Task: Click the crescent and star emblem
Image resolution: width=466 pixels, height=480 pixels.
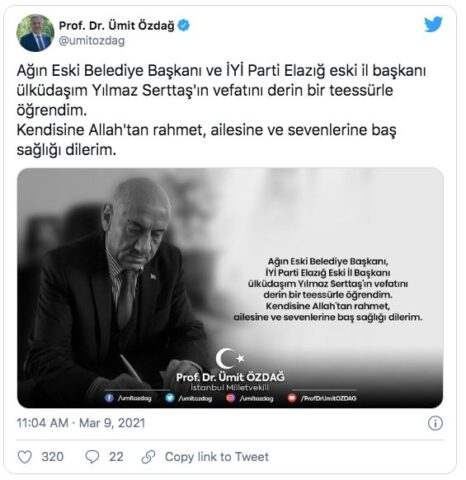Action: pyautogui.click(x=230, y=358)
